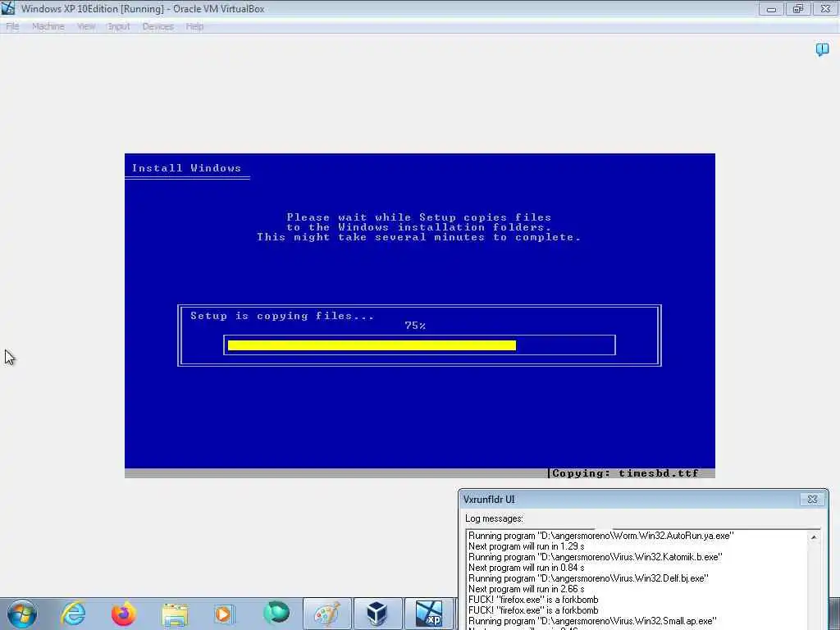Launch Internet Explorer from the taskbar
Image resolution: width=840 pixels, height=630 pixels.
(73, 614)
